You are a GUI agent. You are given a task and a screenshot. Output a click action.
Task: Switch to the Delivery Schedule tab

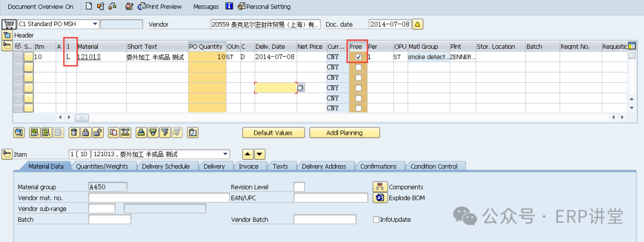tap(166, 166)
